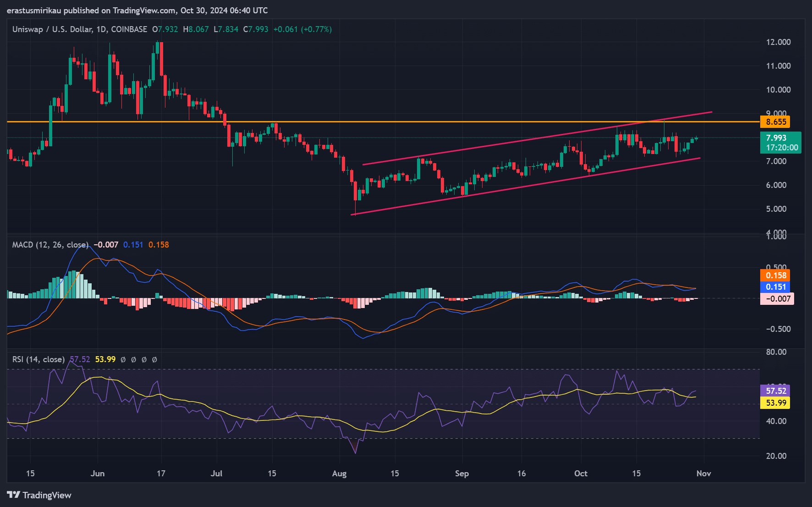Click the pink -0.007 histogram value tag
Viewport: 812px width, 507px height.
click(777, 299)
